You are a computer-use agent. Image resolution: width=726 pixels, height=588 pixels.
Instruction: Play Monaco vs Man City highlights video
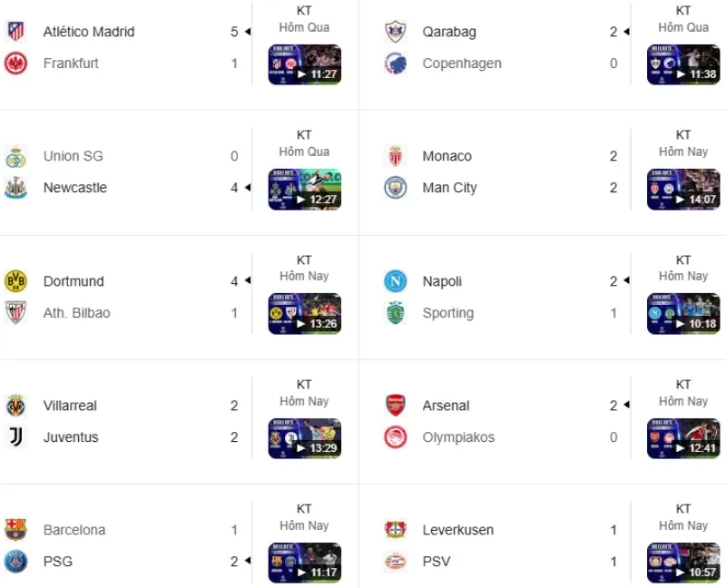[x=683, y=189]
